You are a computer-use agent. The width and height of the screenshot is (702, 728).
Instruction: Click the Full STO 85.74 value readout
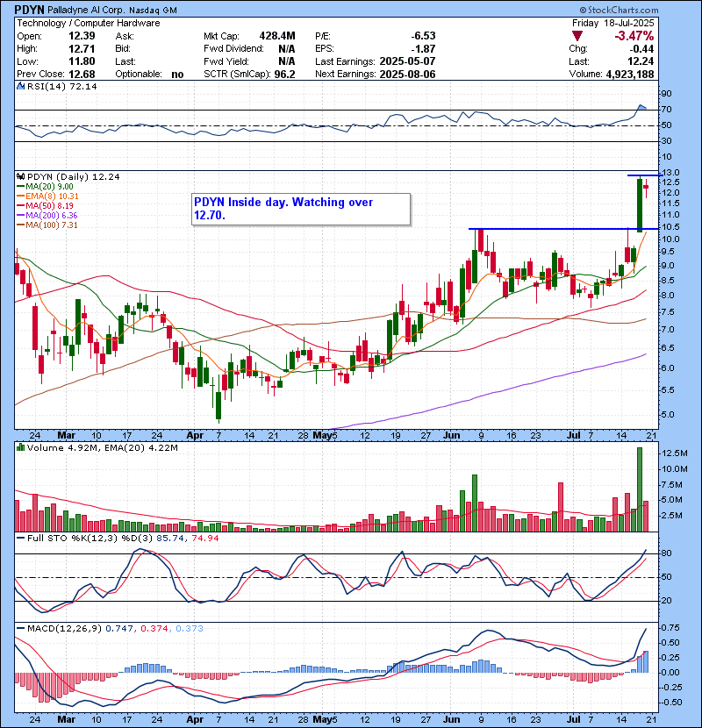(171, 539)
